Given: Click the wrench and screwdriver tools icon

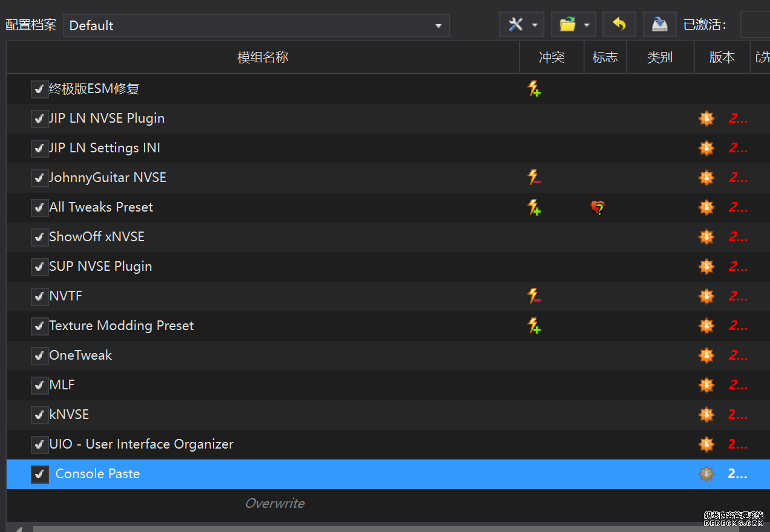Looking at the screenshot, I should [x=515, y=25].
